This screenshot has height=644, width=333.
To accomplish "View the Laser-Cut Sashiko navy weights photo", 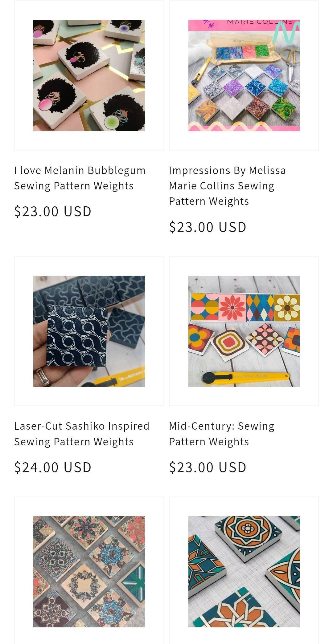I will pos(89,331).
